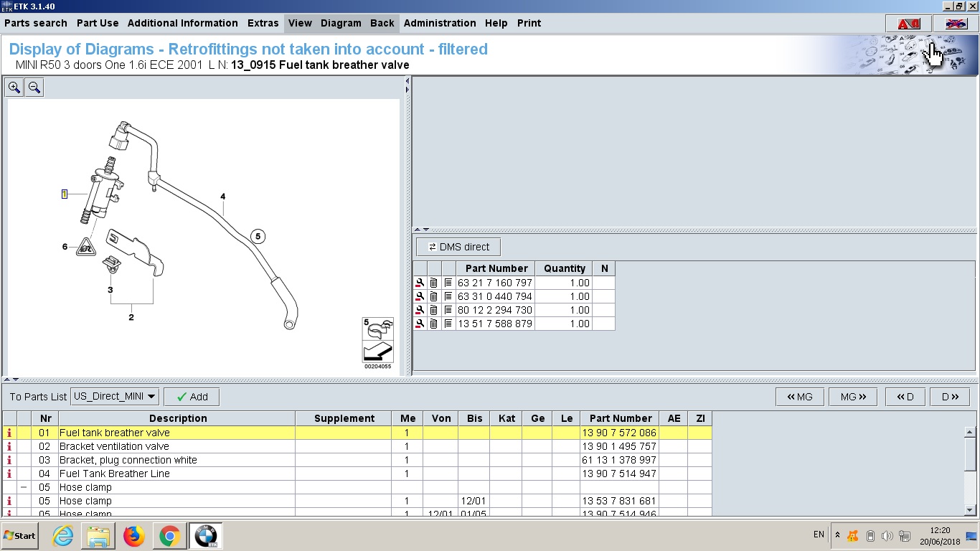Click search icon for part 80 12 2 294 730

click(420, 310)
